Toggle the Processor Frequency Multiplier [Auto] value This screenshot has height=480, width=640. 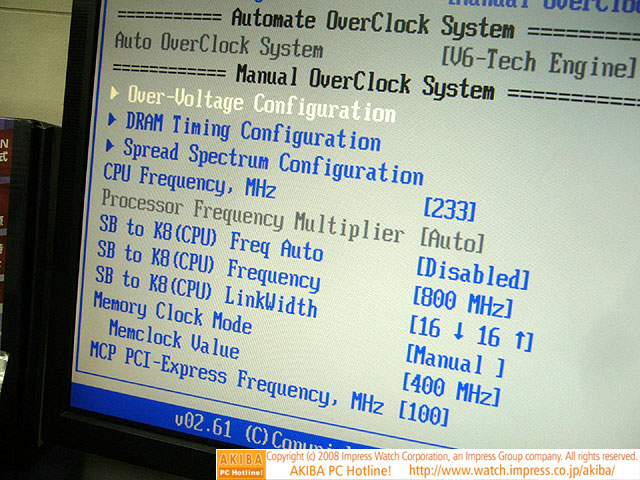(451, 239)
